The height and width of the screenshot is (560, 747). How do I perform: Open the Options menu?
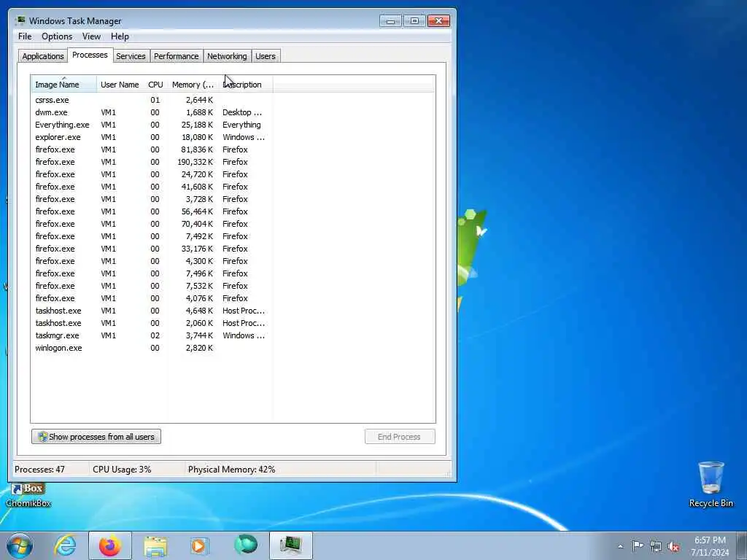[x=57, y=36]
